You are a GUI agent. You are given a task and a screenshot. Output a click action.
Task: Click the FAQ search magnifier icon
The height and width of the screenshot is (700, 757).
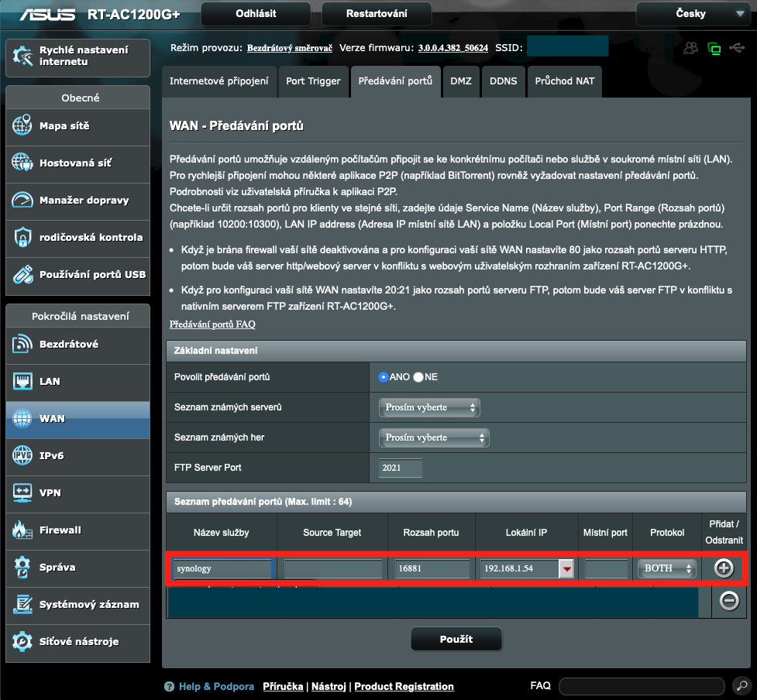point(741,686)
